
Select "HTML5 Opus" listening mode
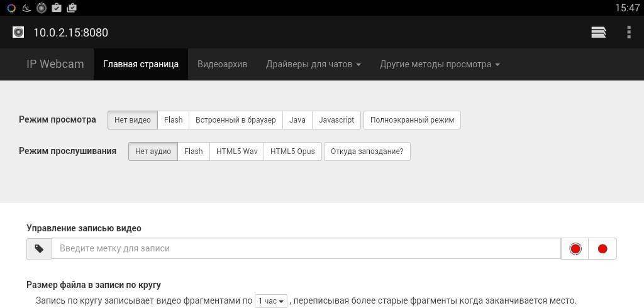292,151
